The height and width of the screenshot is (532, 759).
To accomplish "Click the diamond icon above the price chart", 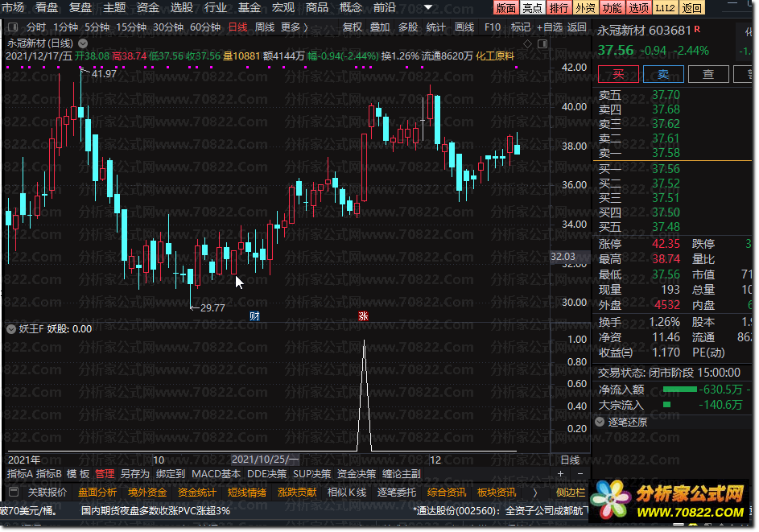I will 528,44.
